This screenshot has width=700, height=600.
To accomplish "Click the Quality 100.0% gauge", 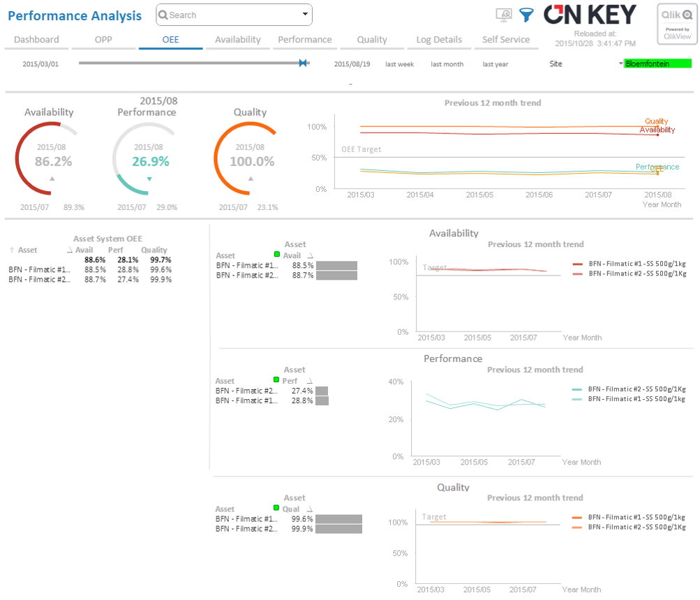I will (246, 158).
